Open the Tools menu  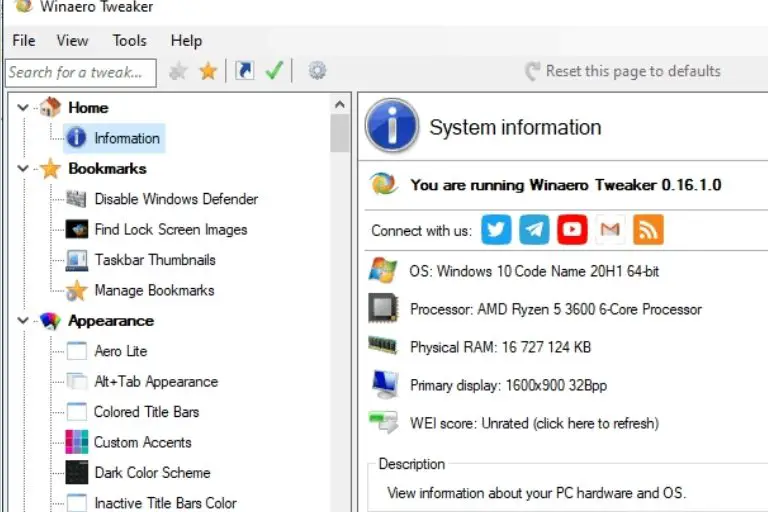click(x=129, y=41)
